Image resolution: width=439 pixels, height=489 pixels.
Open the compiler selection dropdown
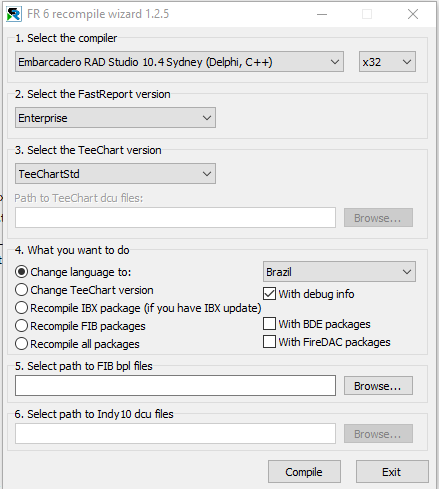[179, 62]
